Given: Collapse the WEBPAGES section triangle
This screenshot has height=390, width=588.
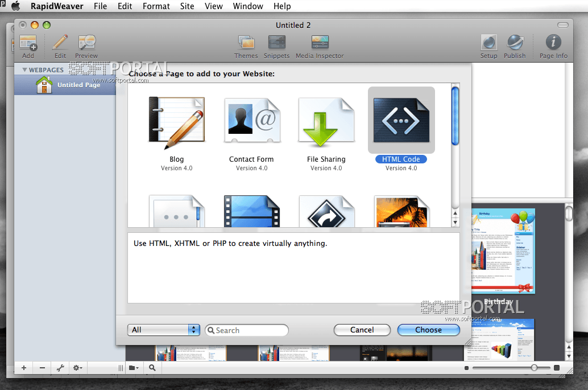Looking at the screenshot, I should [x=24, y=70].
